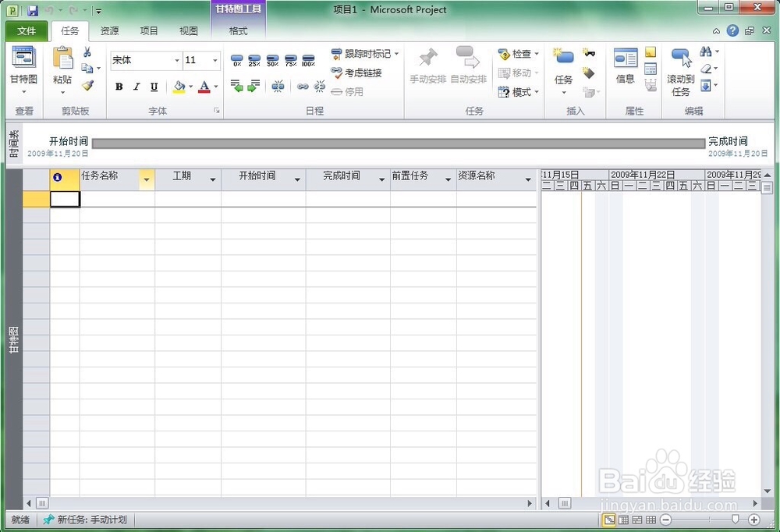Click the zoom in plus button
This screenshot has width=780, height=532.
click(753, 520)
